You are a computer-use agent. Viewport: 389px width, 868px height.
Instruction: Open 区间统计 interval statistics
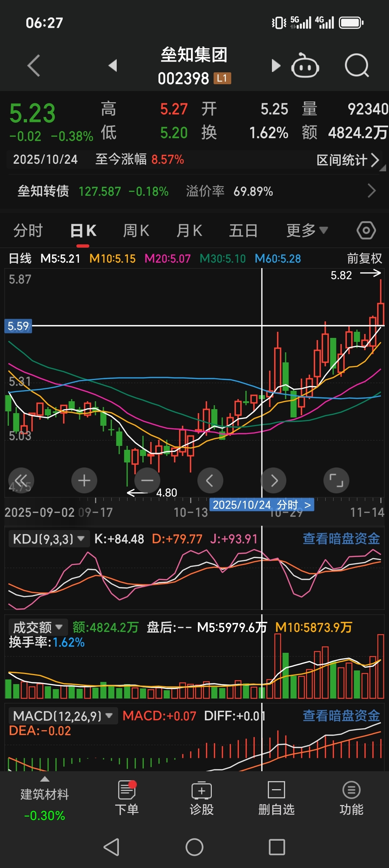(348, 160)
